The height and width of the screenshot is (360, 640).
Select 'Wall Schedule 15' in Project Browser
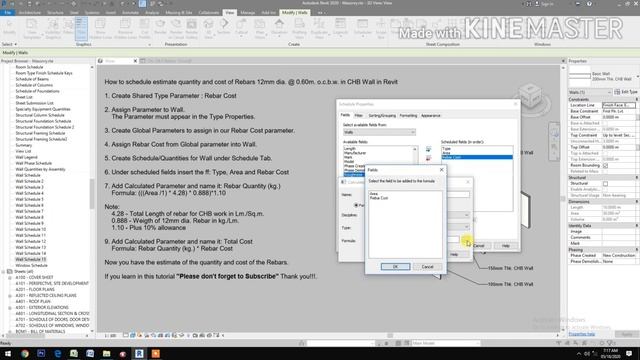pos(31,259)
